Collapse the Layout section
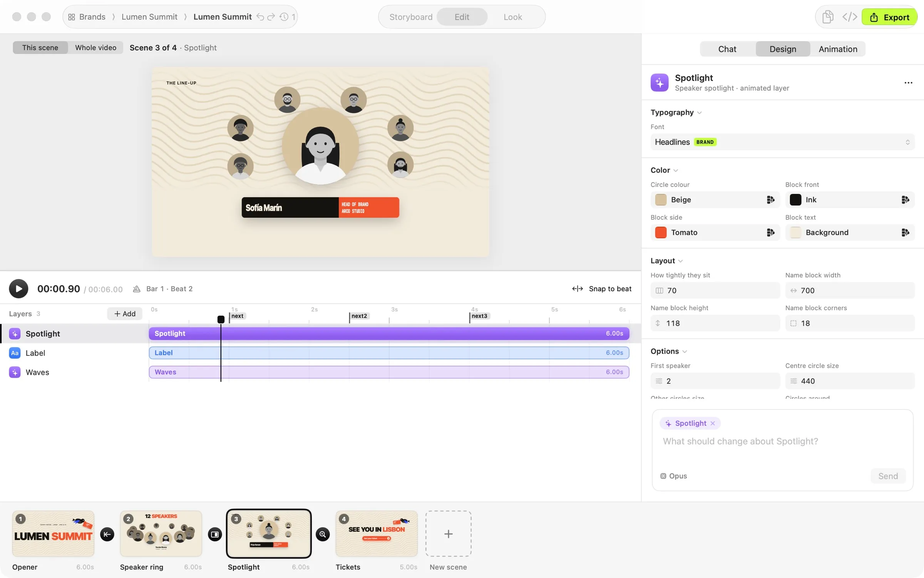Screen dimensions: 924x578 666,261
